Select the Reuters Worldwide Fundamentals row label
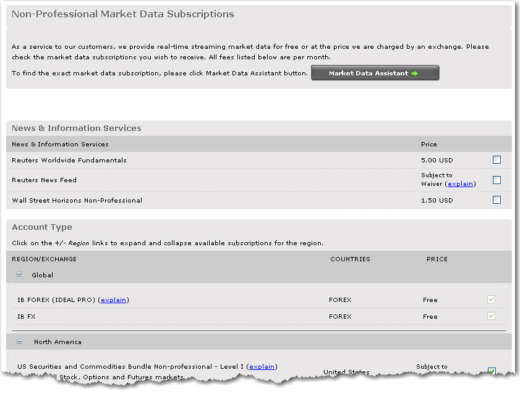520x420 pixels. 69,161
